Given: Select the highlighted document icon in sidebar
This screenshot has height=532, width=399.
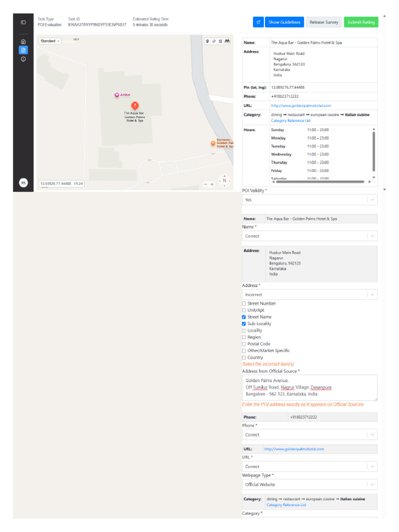Looking at the screenshot, I should click(23, 50).
